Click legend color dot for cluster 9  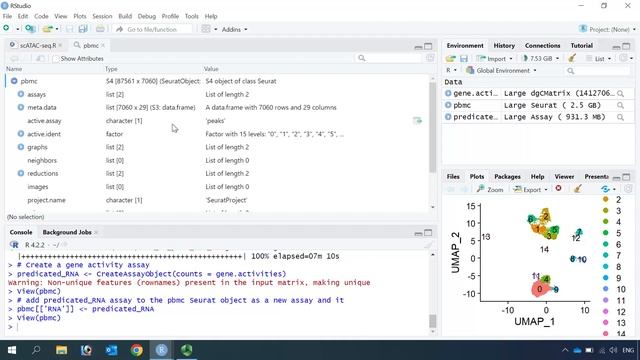(606, 278)
